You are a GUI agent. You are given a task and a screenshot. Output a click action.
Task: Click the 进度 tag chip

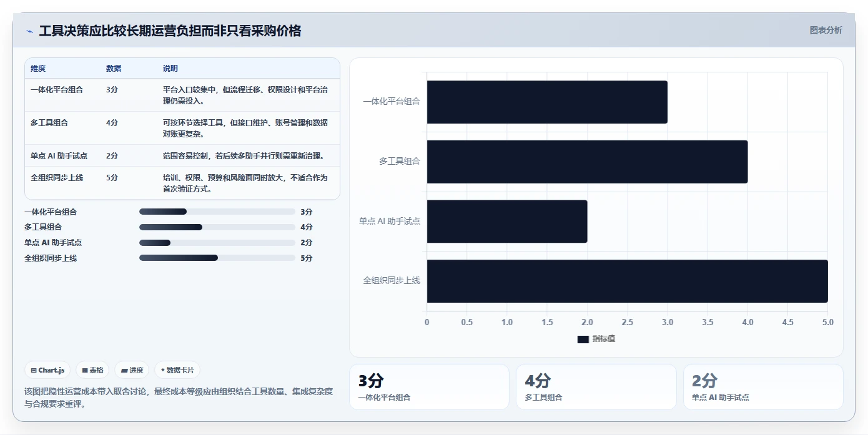[x=132, y=370]
